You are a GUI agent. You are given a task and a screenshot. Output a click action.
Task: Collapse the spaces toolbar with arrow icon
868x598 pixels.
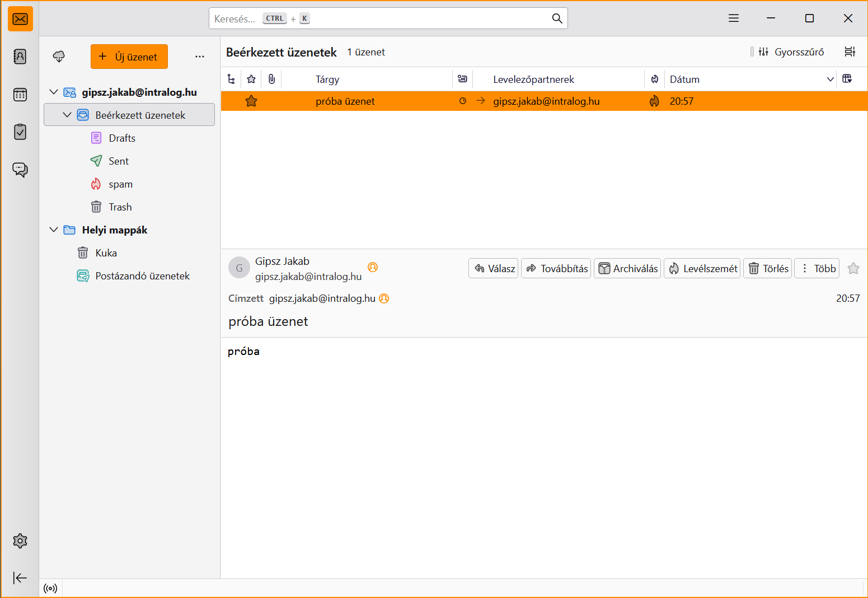[x=20, y=578]
